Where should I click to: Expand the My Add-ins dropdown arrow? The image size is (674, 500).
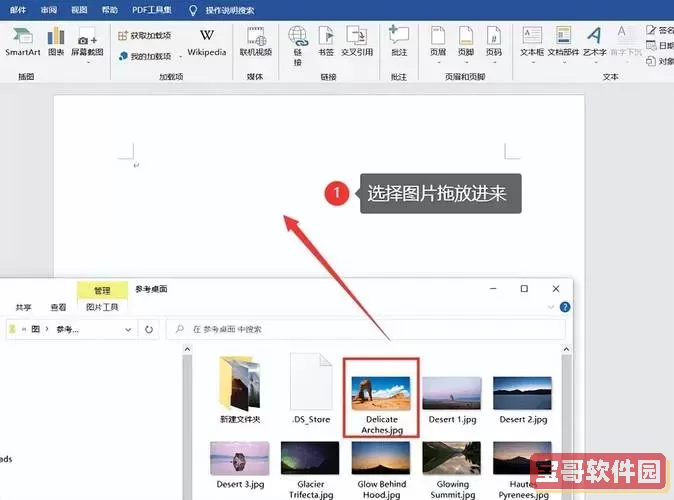tap(181, 57)
